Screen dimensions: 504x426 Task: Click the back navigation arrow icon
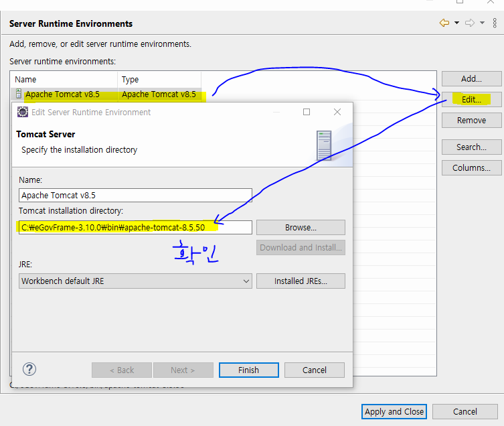pos(444,23)
